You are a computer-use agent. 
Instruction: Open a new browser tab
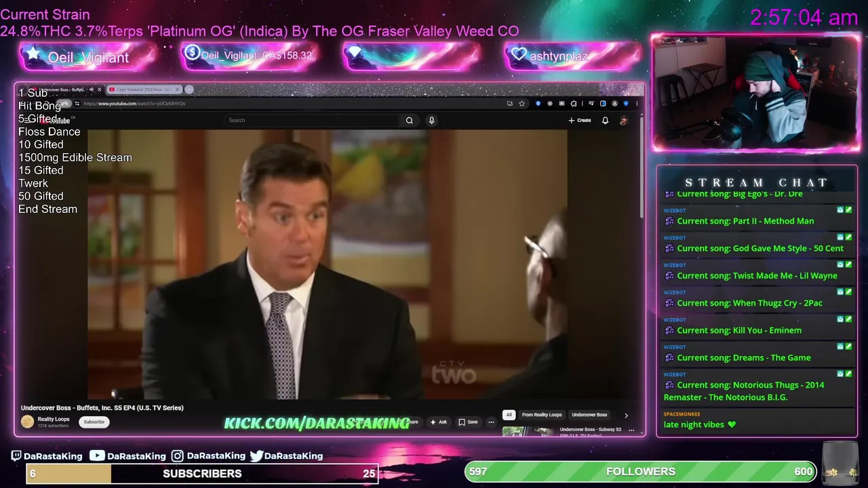189,89
